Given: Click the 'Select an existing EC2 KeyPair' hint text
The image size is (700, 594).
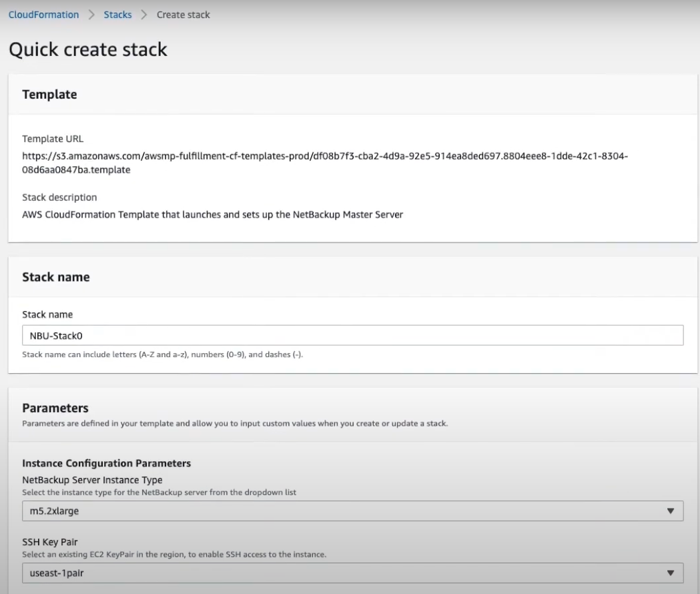Looking at the screenshot, I should tap(174, 554).
